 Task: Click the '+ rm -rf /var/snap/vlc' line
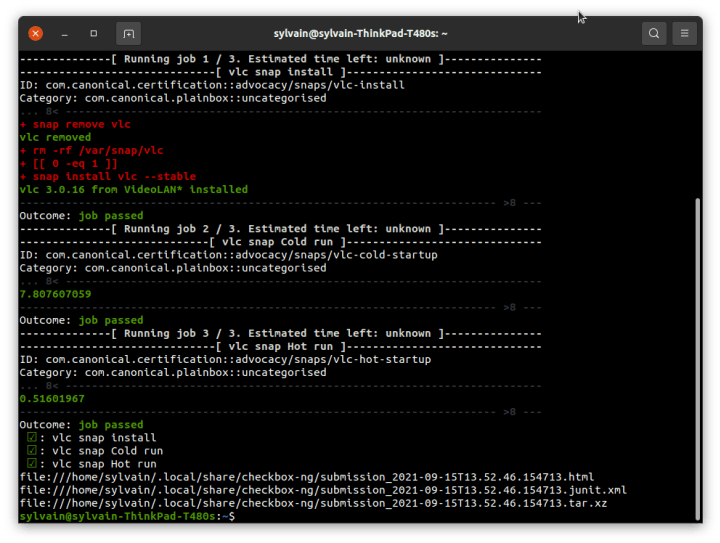point(91,151)
